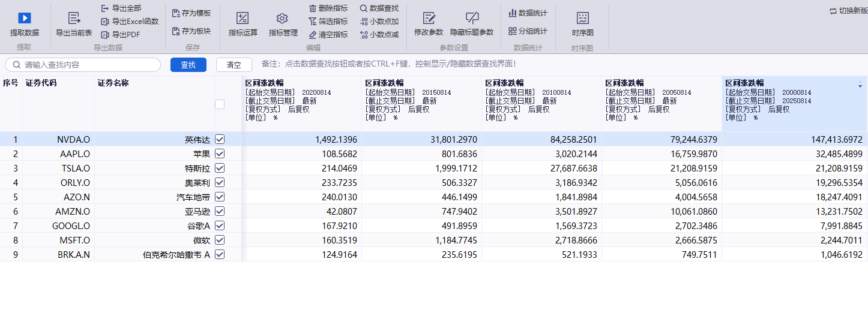Uncheck the AAPL.O row checkbox
868x316 pixels.
pos(220,154)
